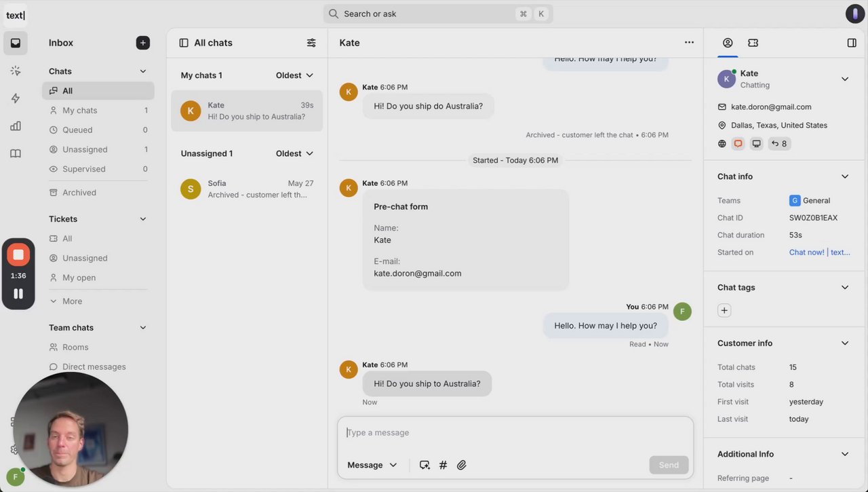The image size is (868, 492).
Task: Click the paperclip attach file icon
Action: 462,465
